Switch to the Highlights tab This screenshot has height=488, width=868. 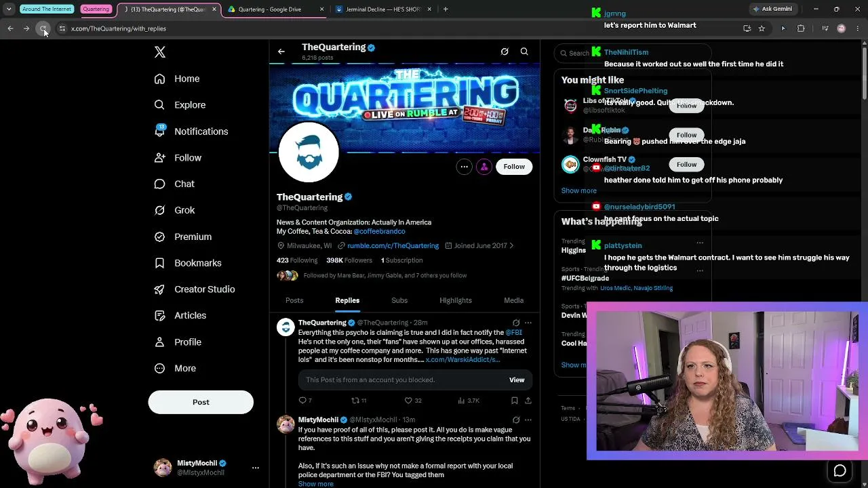click(x=456, y=300)
